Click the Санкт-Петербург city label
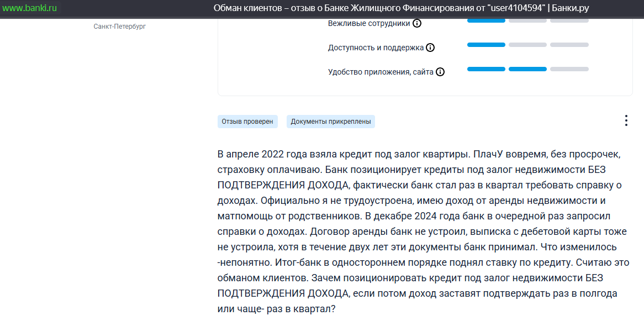Screen dimensions: 644x326 click(x=119, y=27)
